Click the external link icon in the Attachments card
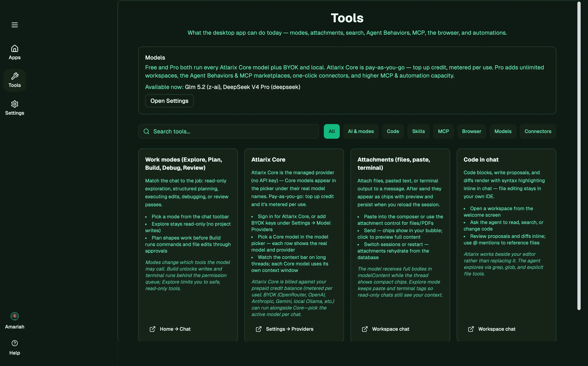Viewport: 588px width, 366px height. [x=365, y=329]
